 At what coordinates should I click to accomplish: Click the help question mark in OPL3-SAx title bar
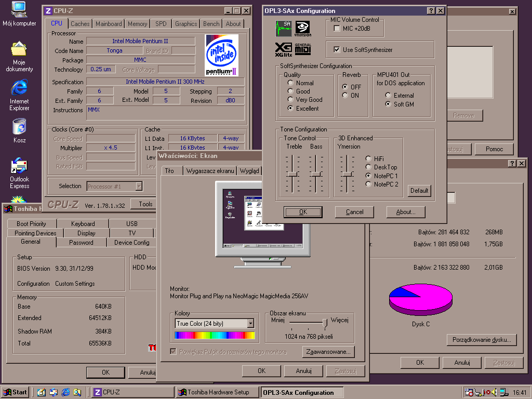point(431,11)
